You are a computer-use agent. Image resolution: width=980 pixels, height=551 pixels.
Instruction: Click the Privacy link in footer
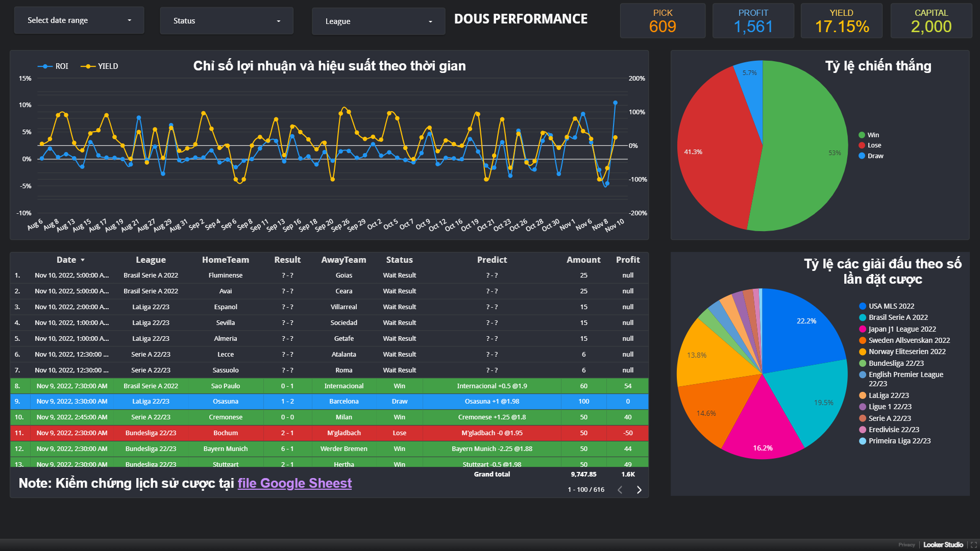tap(906, 545)
